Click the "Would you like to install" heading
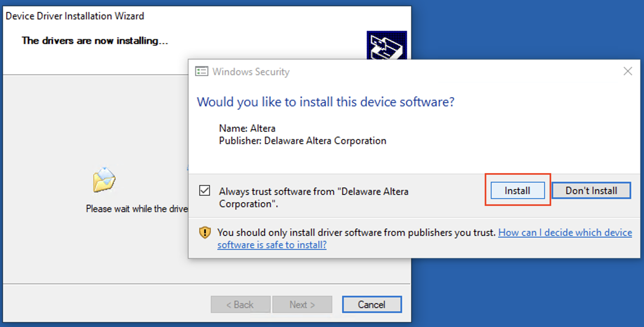Image resolution: width=644 pixels, height=327 pixels. point(325,102)
